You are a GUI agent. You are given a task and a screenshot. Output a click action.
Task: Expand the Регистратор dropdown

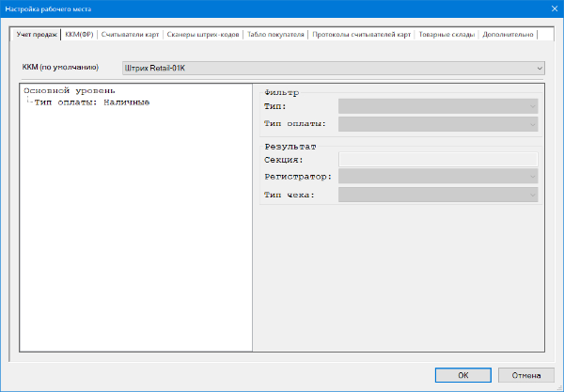tap(437, 176)
